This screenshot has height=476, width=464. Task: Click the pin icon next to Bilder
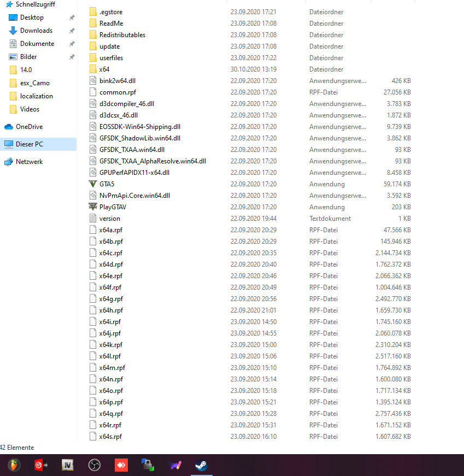pyautogui.click(x=72, y=57)
